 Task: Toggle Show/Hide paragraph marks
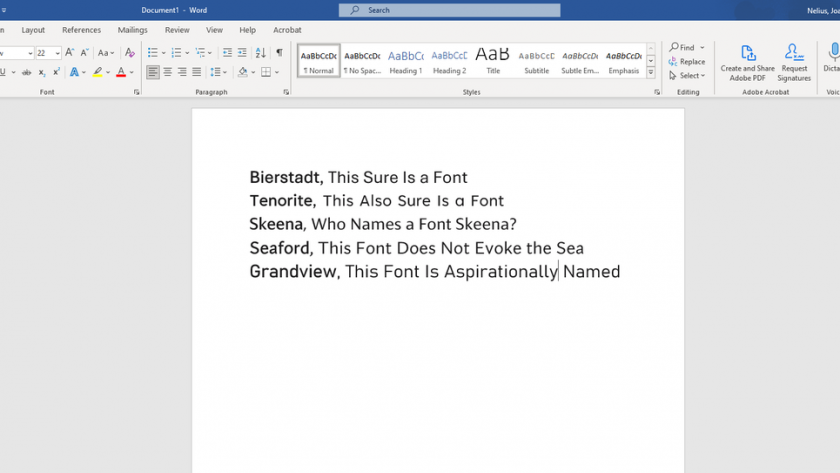point(279,53)
